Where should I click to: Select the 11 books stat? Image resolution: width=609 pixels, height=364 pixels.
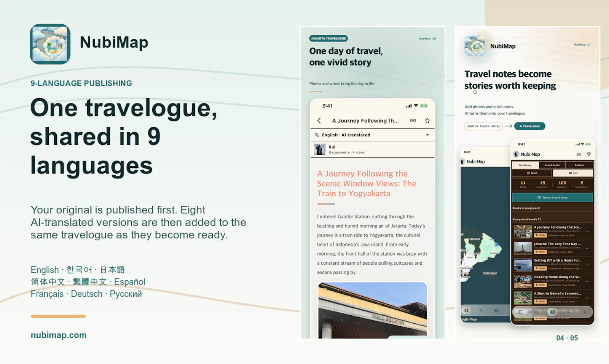tap(523, 184)
